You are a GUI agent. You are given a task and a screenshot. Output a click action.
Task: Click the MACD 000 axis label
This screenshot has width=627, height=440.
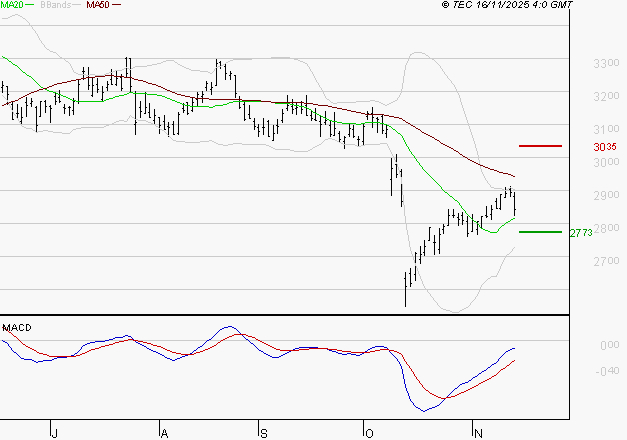pyautogui.click(x=609, y=345)
